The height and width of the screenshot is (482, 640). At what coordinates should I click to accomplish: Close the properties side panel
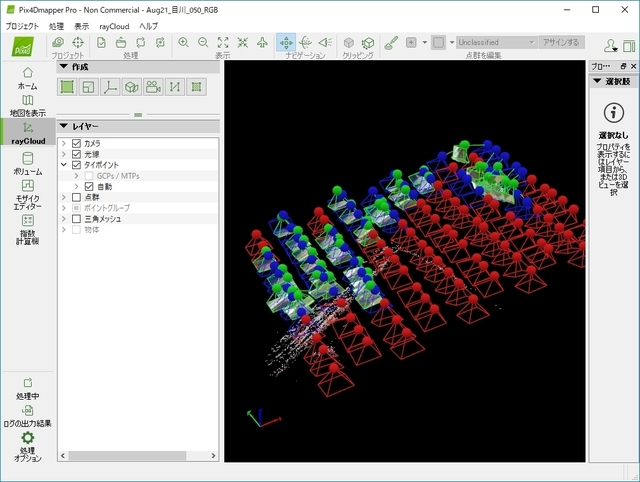click(x=633, y=66)
